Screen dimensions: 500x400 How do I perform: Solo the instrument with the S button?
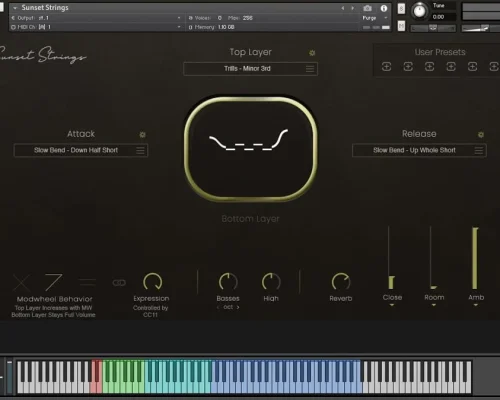point(401,9)
